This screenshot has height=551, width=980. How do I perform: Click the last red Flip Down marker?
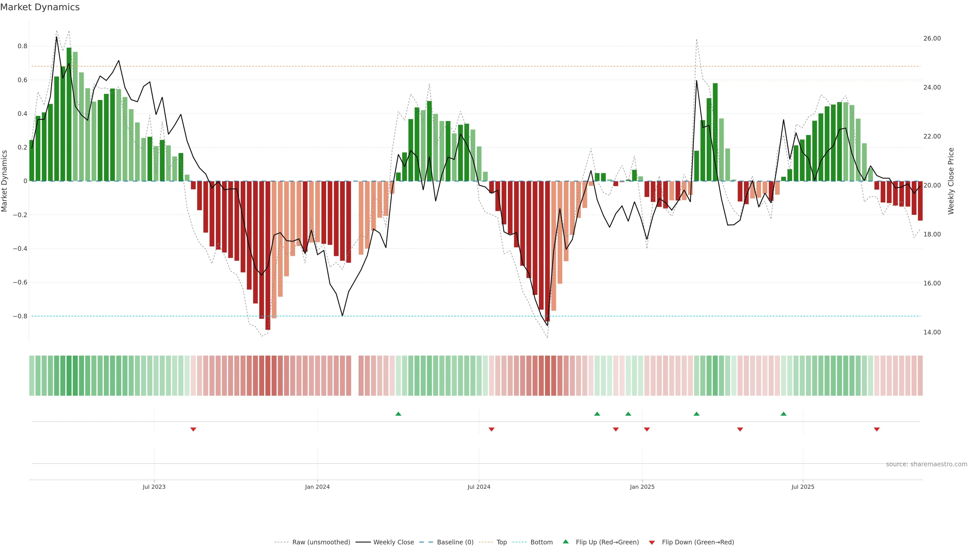(x=877, y=429)
